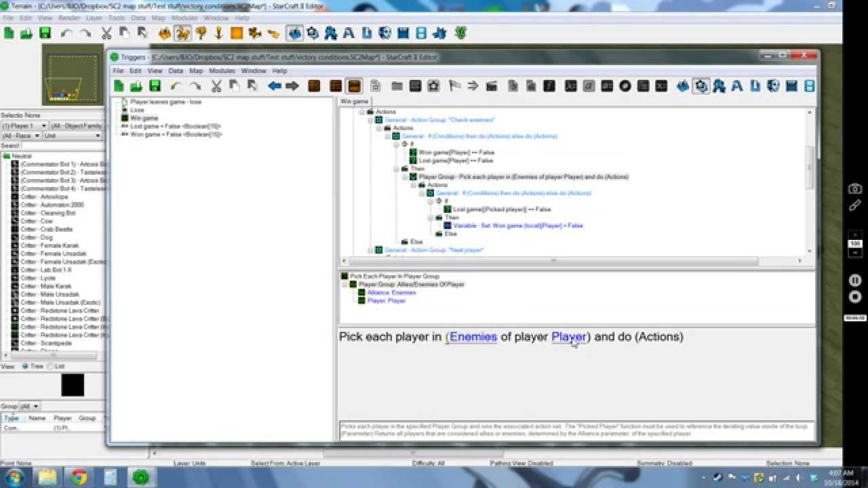Screen dimensions: 868x488
Task: Click pencil icon on recorder overlay
Action: click(855, 205)
